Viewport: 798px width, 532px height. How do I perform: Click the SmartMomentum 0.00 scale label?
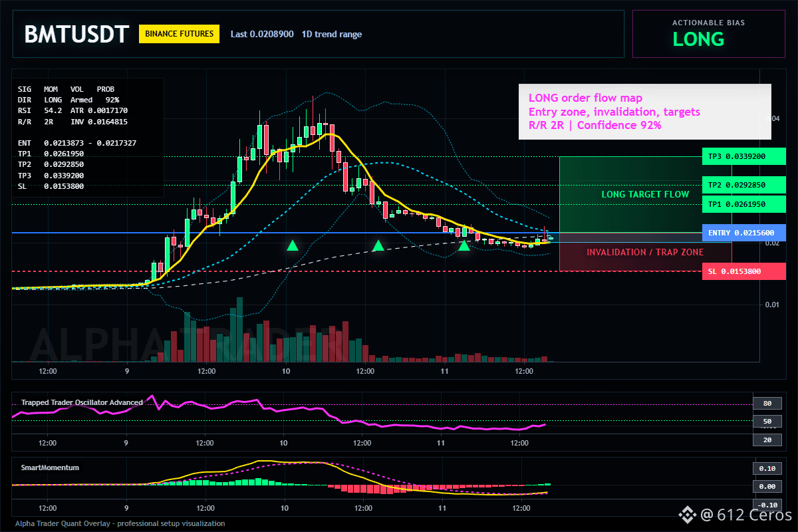pyautogui.click(x=767, y=487)
